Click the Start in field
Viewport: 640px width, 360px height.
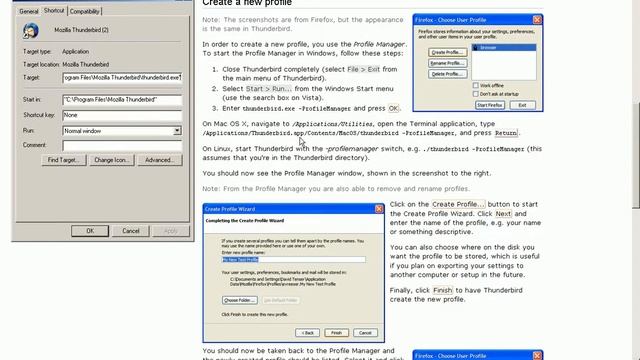tap(122, 100)
